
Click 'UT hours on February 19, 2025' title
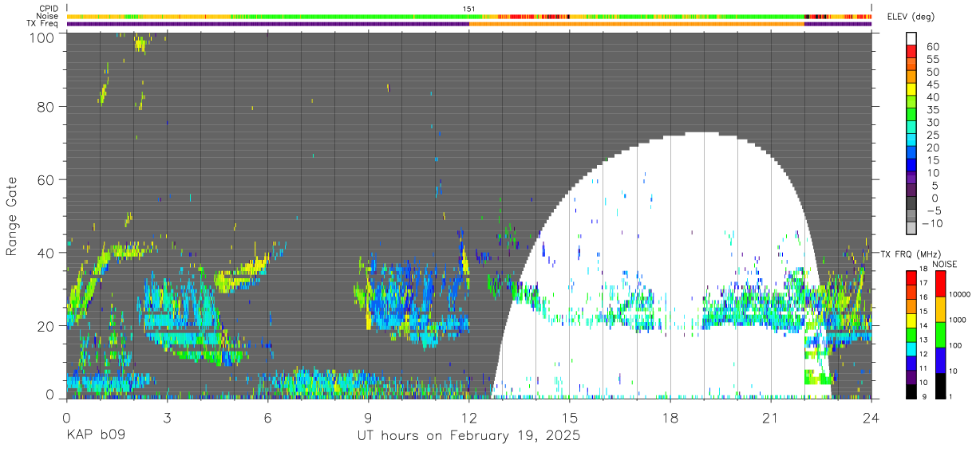pos(468,437)
